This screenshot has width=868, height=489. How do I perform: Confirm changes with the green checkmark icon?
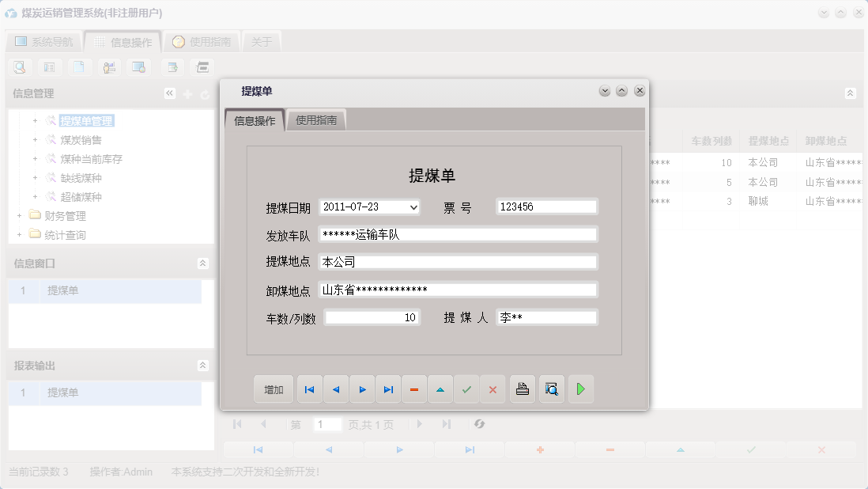click(x=466, y=389)
